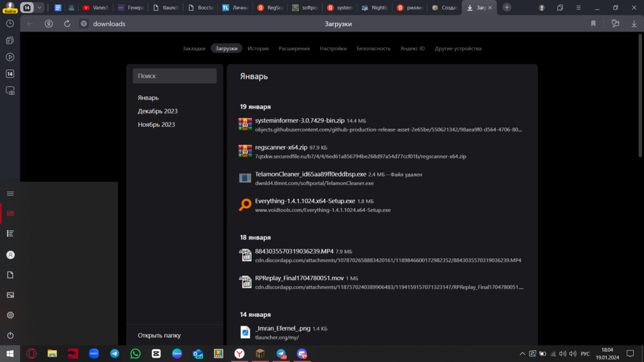Open the 14 tabs counter button in the tab bar
The height and width of the screenshot is (362, 644).
[x=26, y=7]
